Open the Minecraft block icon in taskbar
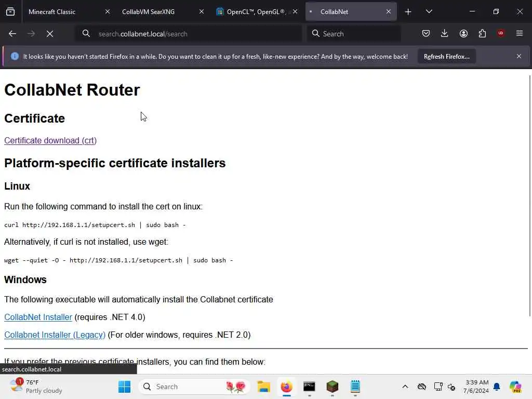 point(332,387)
